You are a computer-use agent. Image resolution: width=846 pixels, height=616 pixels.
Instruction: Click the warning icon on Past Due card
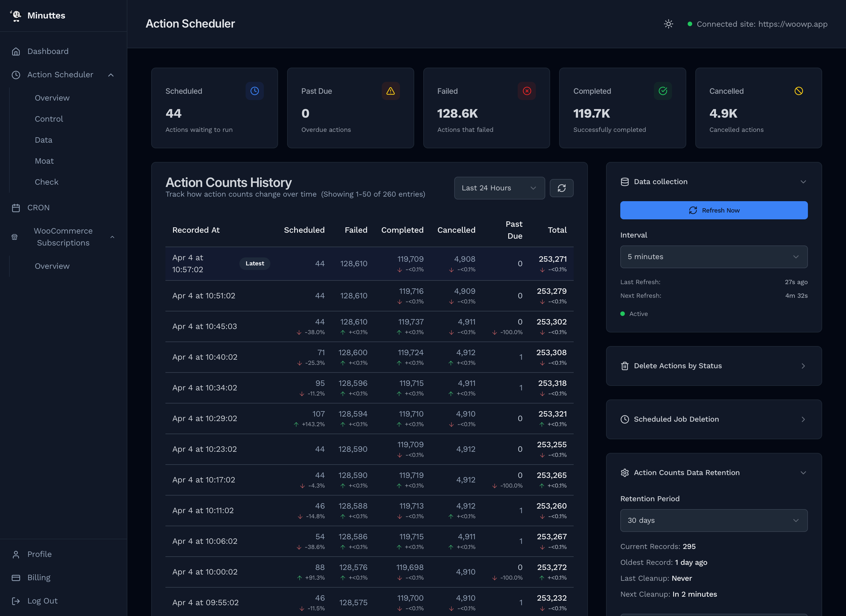click(391, 91)
